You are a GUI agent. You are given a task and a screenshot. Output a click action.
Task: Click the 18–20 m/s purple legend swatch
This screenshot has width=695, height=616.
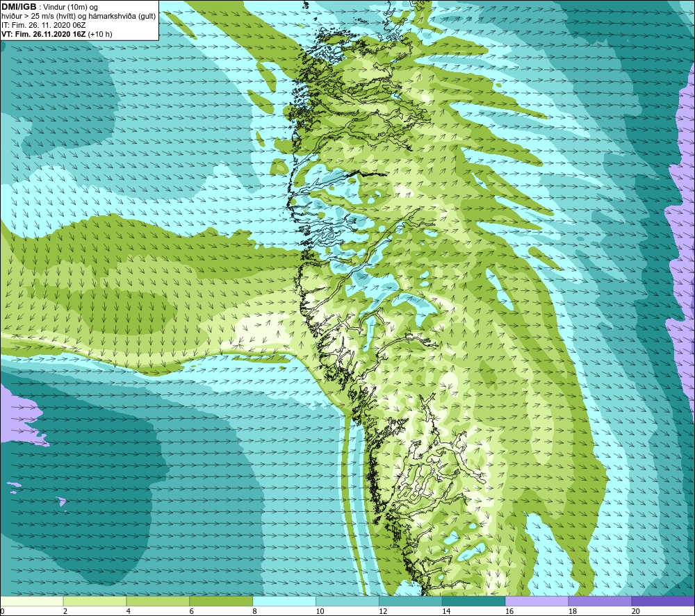[600, 601]
